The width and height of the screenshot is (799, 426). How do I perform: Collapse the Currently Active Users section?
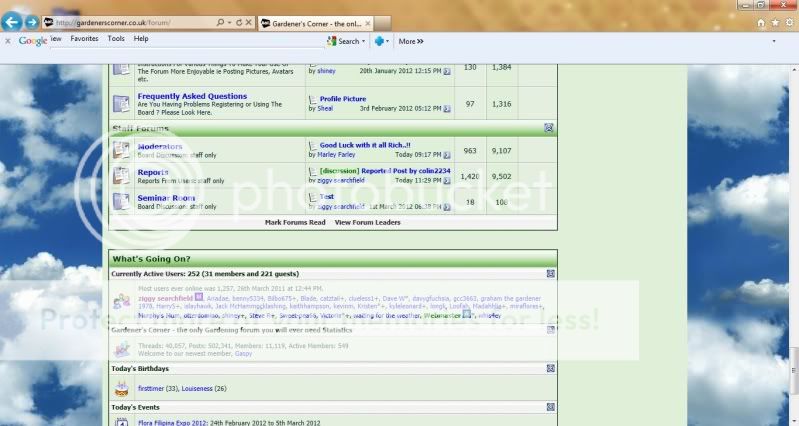550,273
